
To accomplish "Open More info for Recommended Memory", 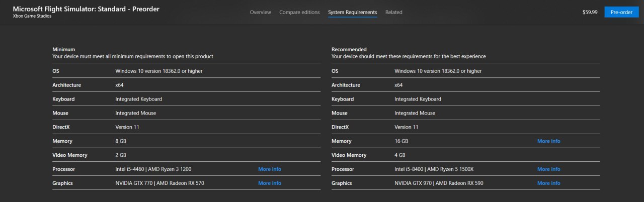I will click(x=548, y=141).
